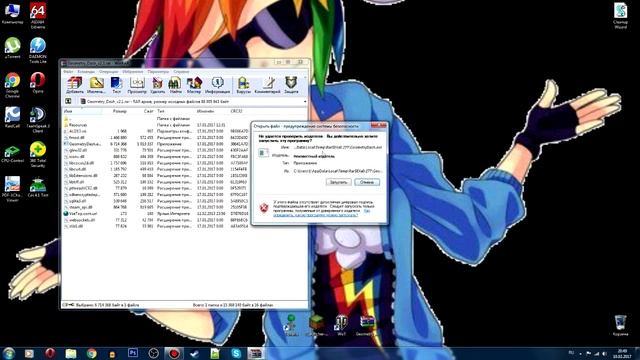Image resolution: width=640 pixels, height=360 pixels.
Task: Click the Chrome taskbar icon
Action: [x=91, y=353]
